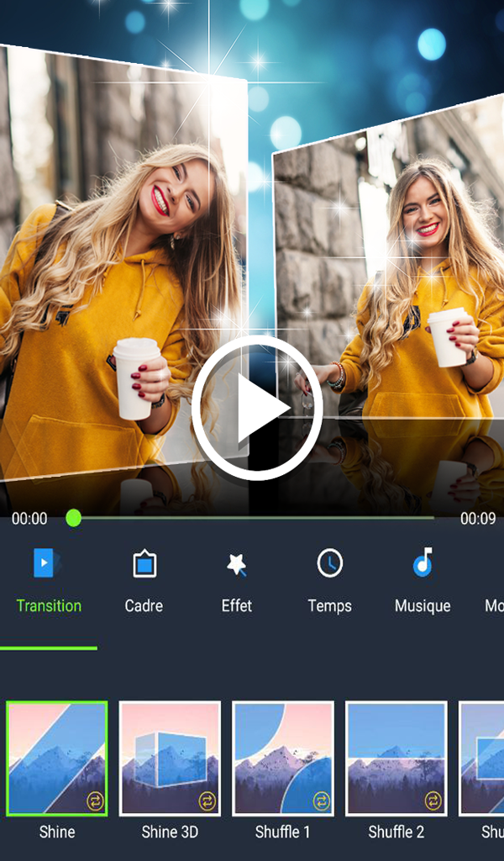Switch to the Temps tab label

(x=329, y=606)
